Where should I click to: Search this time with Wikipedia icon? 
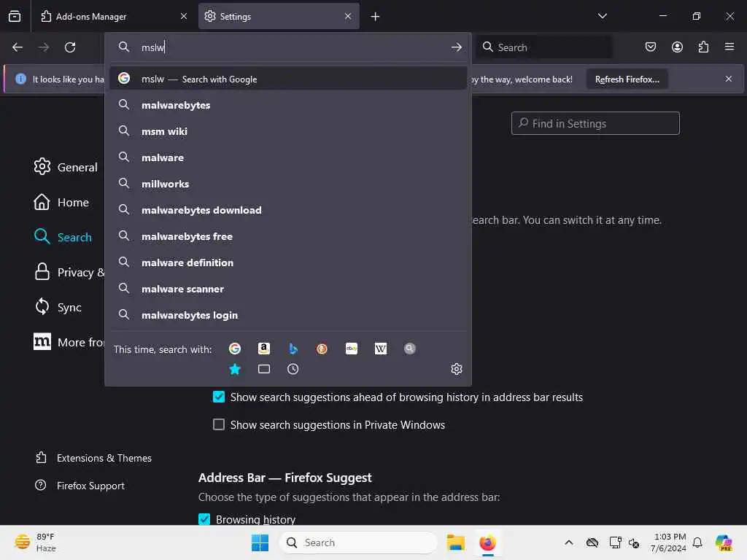click(x=381, y=349)
